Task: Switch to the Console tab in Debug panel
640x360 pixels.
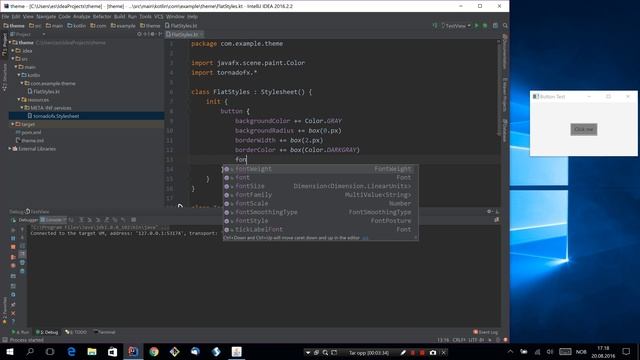Action: [x=53, y=220]
